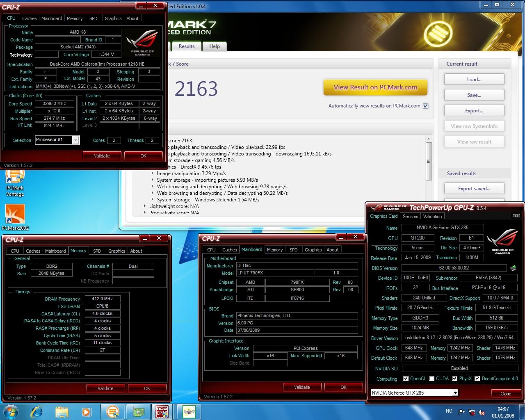The image size is (525, 420).
Task: Switch to the PCMark 7 taskbar item
Action: coord(112,411)
